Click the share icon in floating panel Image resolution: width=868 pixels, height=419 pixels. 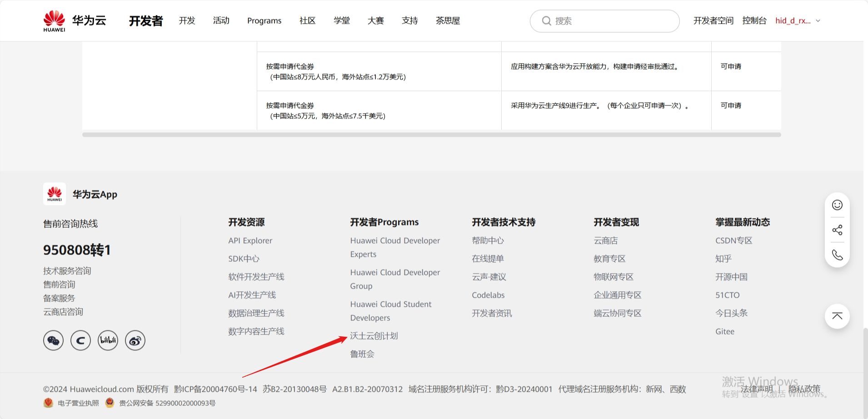click(837, 230)
